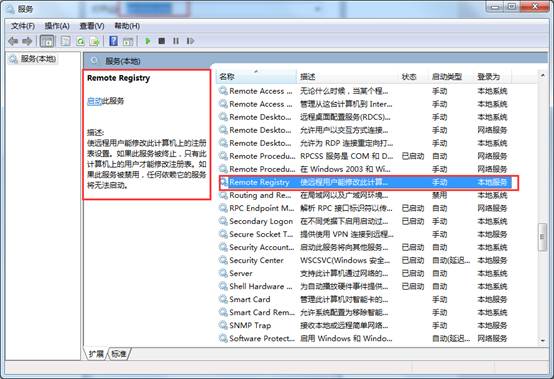Open the 帮助(H) menu
Viewport: 554px width, 379px height.
[x=127, y=26]
